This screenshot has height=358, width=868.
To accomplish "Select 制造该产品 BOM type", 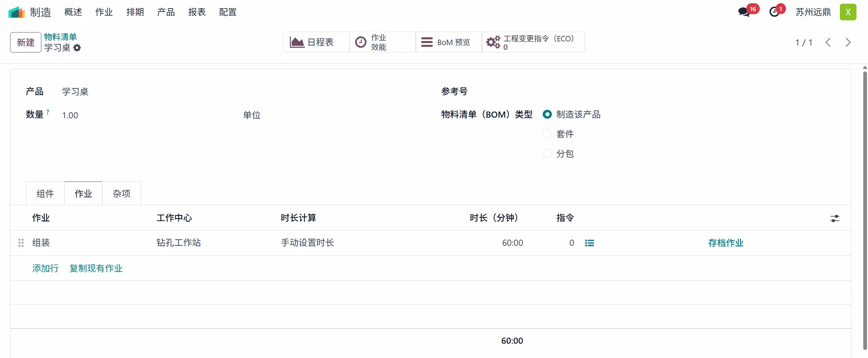I will coord(547,115).
